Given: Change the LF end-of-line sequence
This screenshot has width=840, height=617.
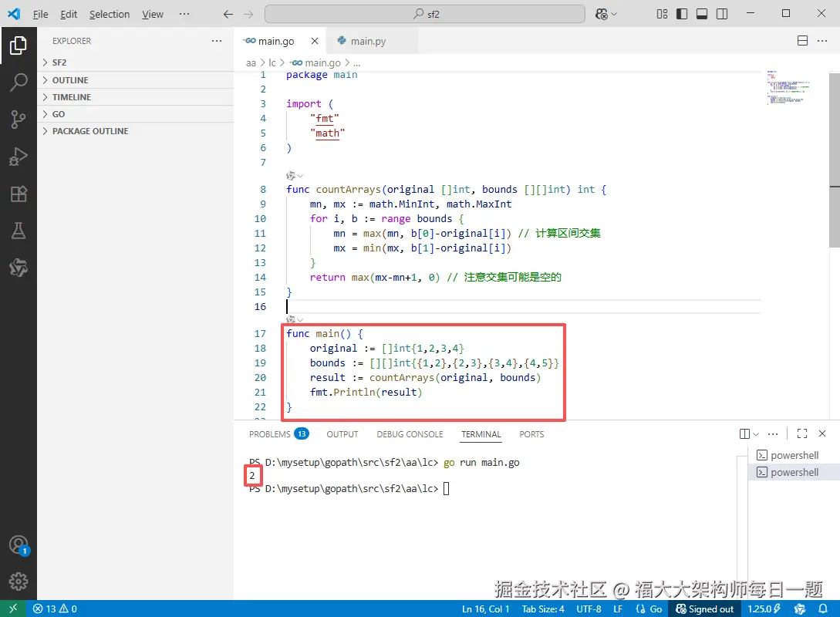Looking at the screenshot, I should 618,609.
